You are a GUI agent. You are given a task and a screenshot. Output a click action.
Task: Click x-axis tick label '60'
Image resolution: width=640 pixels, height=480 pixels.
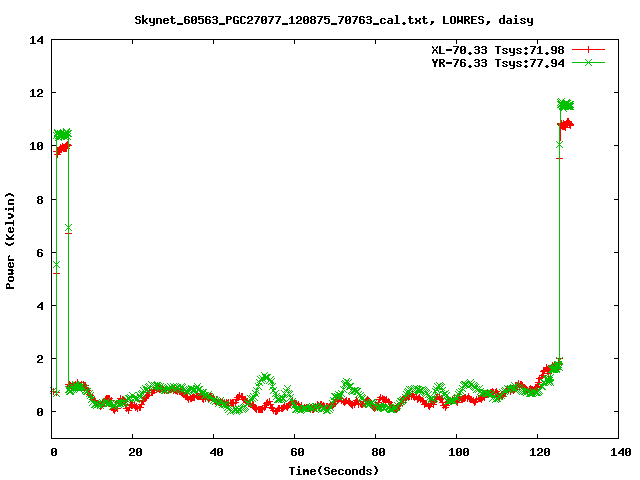pos(297,452)
